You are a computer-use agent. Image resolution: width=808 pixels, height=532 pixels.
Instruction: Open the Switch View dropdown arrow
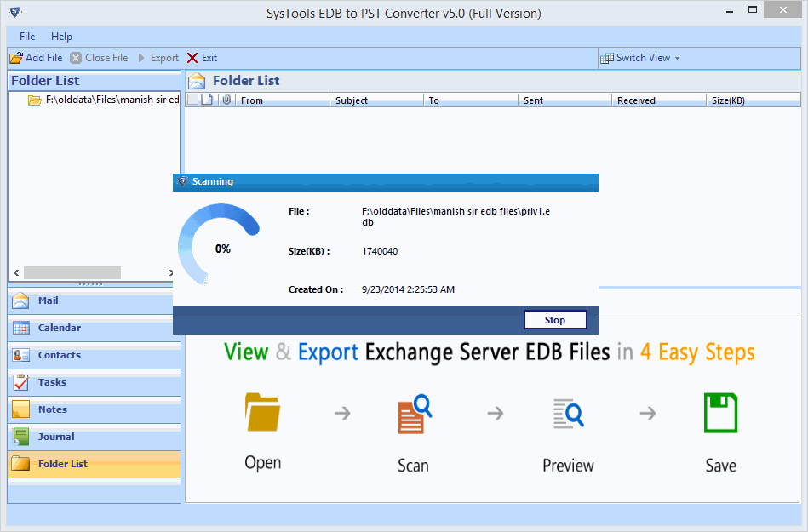click(677, 58)
